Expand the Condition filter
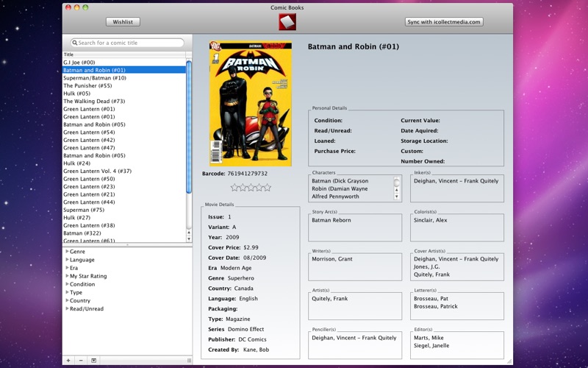 [x=67, y=284]
